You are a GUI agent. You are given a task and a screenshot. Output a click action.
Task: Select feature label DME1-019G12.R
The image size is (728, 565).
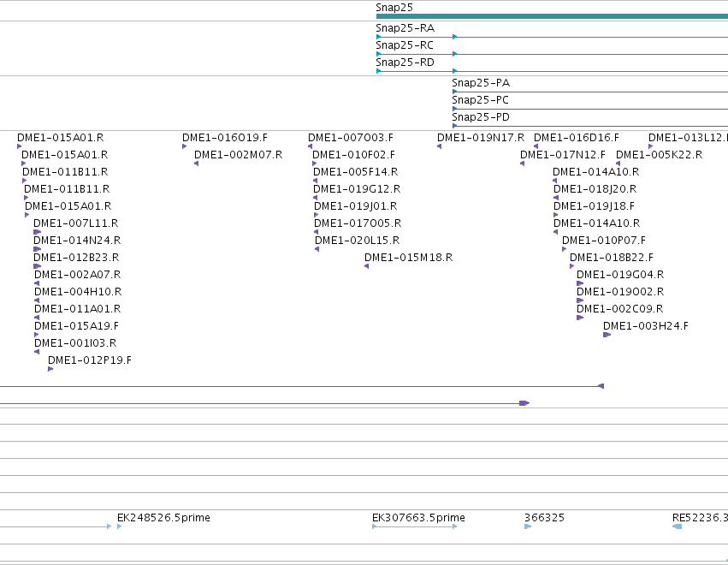pos(357,189)
